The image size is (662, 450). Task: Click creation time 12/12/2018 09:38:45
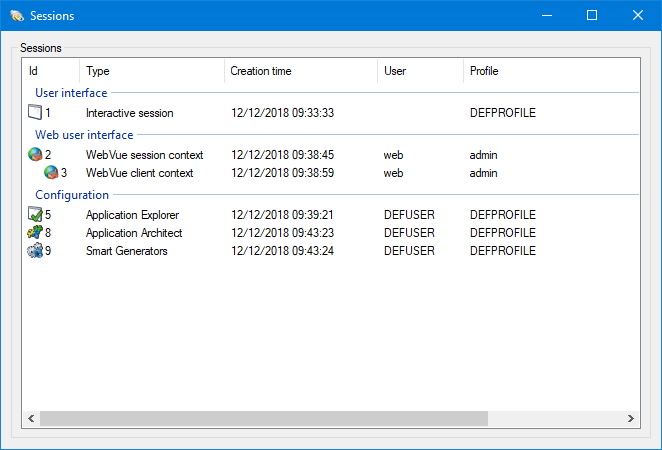282,155
